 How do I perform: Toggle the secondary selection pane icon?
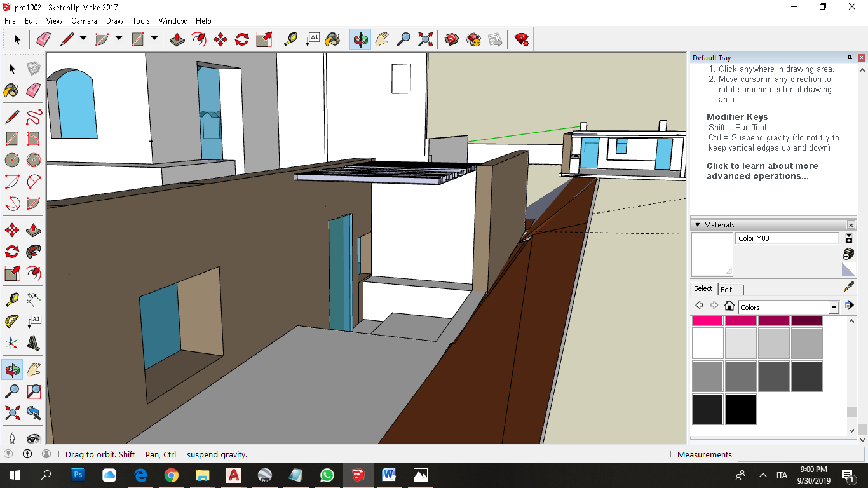848,239
